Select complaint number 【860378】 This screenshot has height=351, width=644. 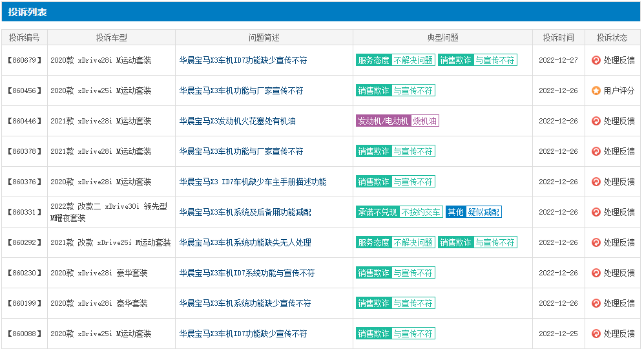pos(25,152)
